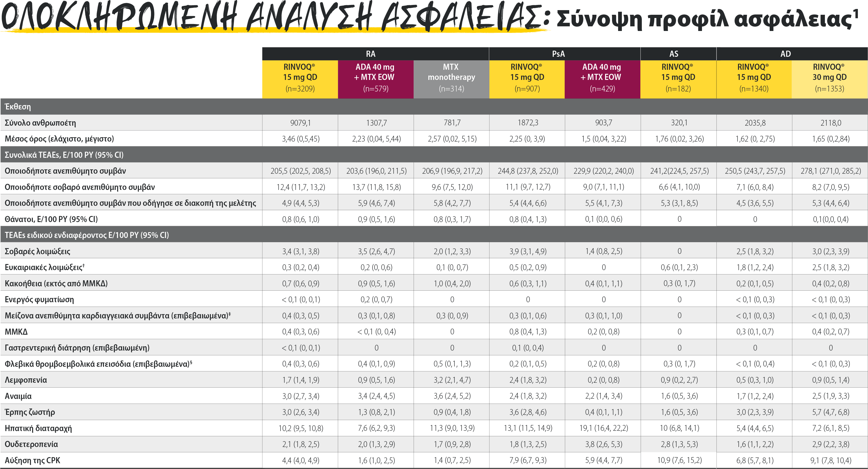This screenshot has width=868, height=469.
Task: Click the Συνολικά TEAEs section header row
Action: 64,155
